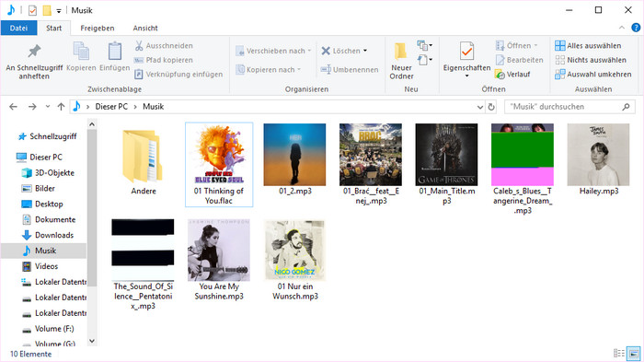Viewport: 644px width, 362px height.
Task: Switch to the Freigeben tab
Action: [x=98, y=28]
